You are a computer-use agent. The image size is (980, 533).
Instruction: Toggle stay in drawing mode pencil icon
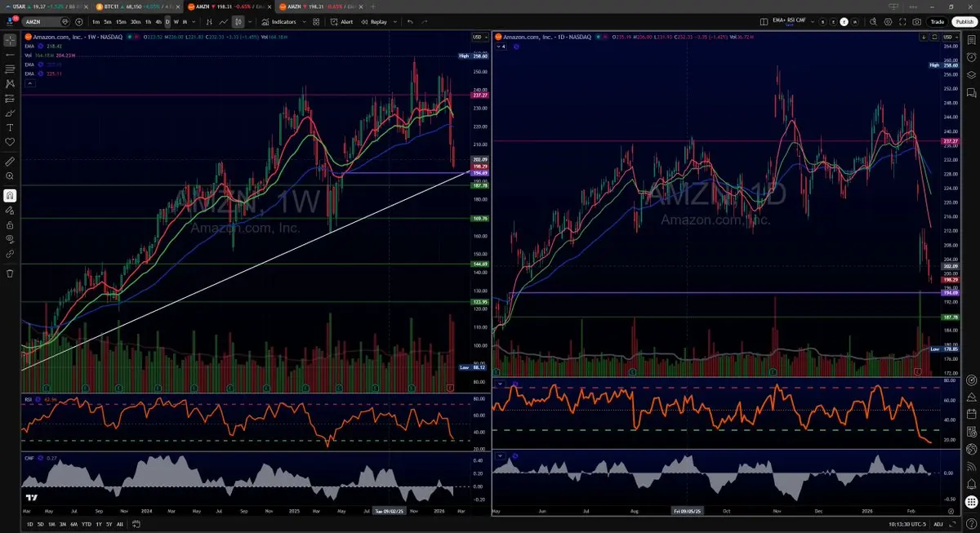(10, 210)
